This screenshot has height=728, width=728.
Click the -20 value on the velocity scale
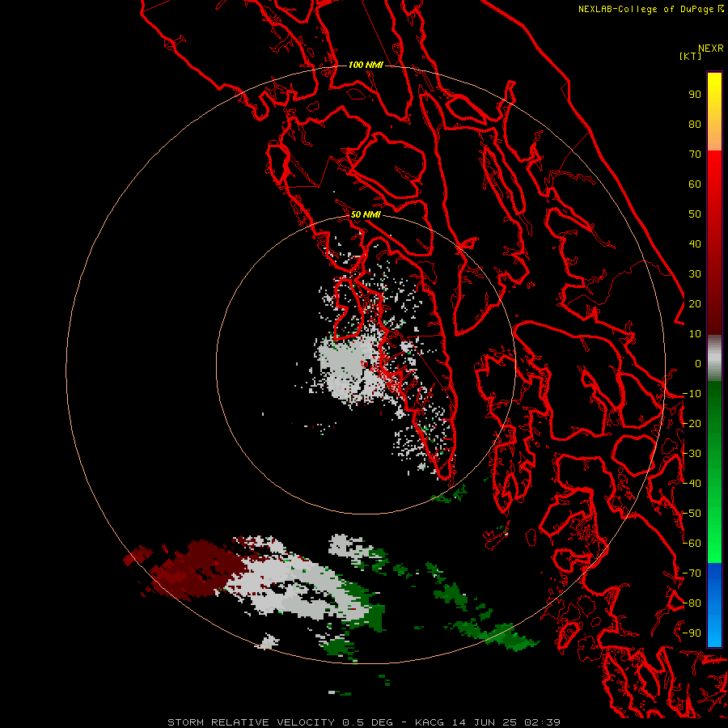[692, 424]
